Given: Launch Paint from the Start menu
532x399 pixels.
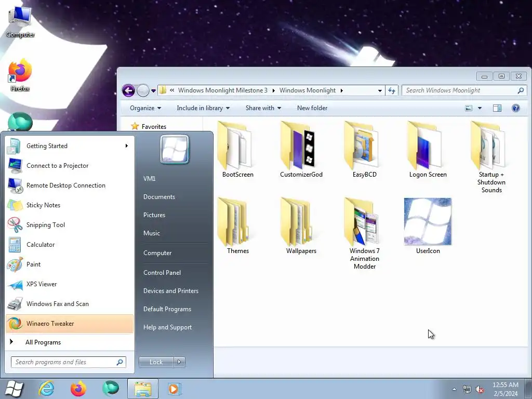Looking at the screenshot, I should tap(70, 264).
